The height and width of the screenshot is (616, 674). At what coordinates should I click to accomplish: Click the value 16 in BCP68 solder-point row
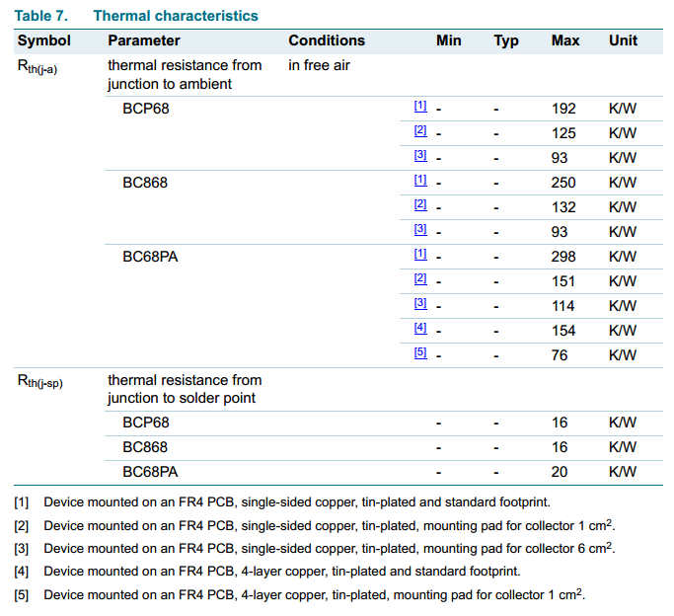click(x=560, y=423)
